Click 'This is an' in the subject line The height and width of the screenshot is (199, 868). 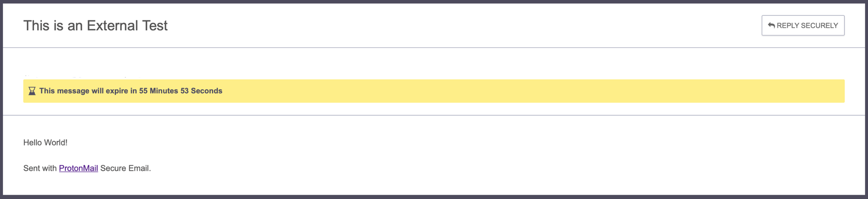click(53, 26)
